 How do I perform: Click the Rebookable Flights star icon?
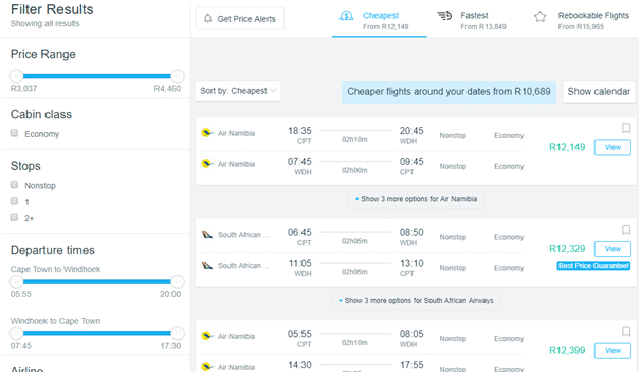540,17
